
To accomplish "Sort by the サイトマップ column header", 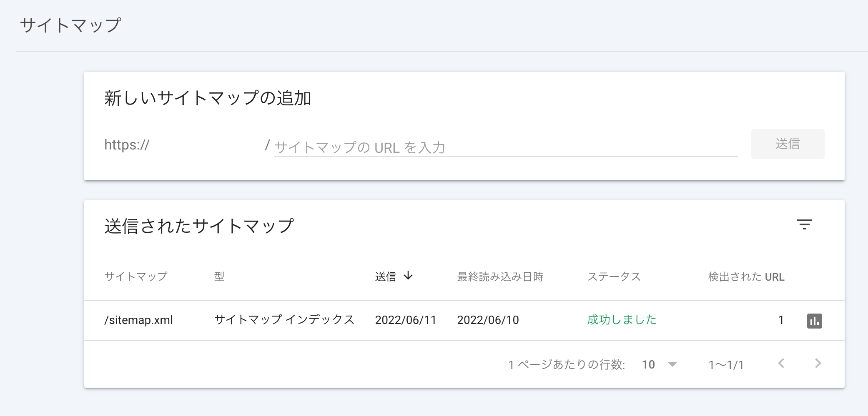I will tap(136, 277).
